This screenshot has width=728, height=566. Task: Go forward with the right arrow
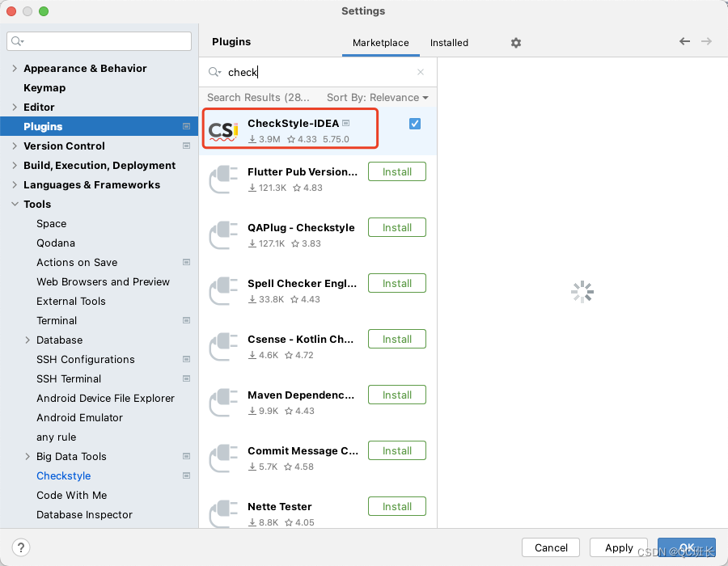706,41
